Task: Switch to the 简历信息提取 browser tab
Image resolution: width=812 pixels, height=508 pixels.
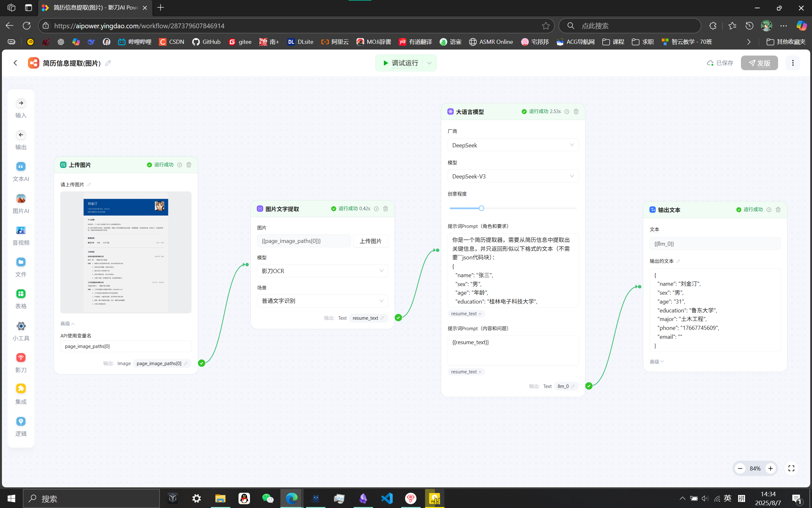Action: pyautogui.click(x=95, y=8)
